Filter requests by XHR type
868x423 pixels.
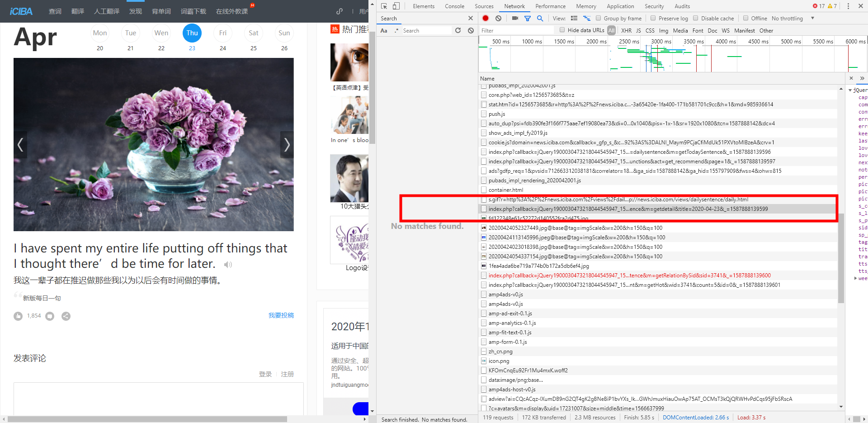click(626, 30)
